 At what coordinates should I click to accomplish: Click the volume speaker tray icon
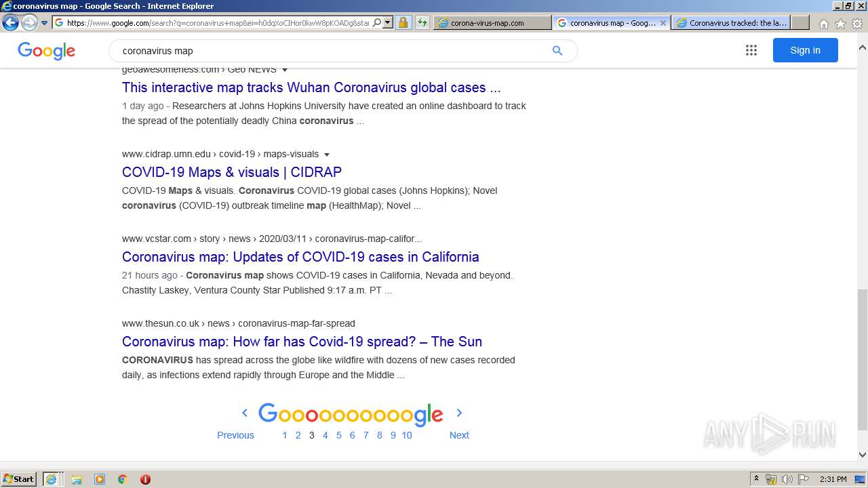787,479
